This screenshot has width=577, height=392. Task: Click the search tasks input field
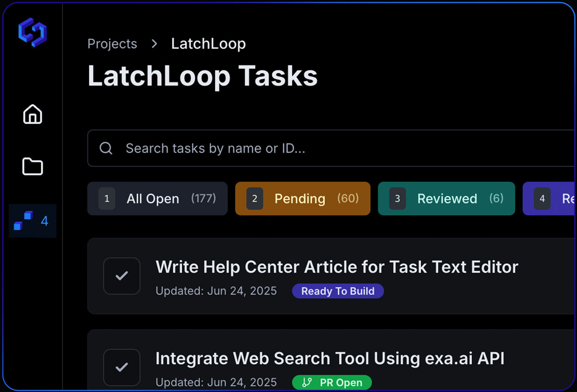[288, 148]
